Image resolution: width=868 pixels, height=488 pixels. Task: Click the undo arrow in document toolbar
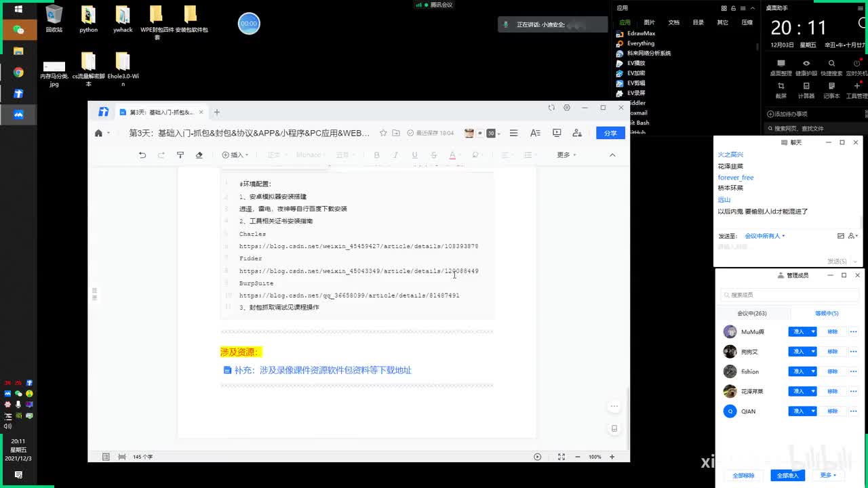pyautogui.click(x=142, y=155)
